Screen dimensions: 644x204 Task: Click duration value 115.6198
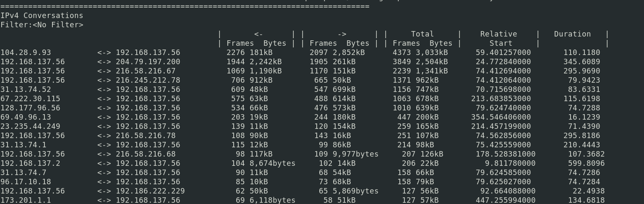pos(581,99)
